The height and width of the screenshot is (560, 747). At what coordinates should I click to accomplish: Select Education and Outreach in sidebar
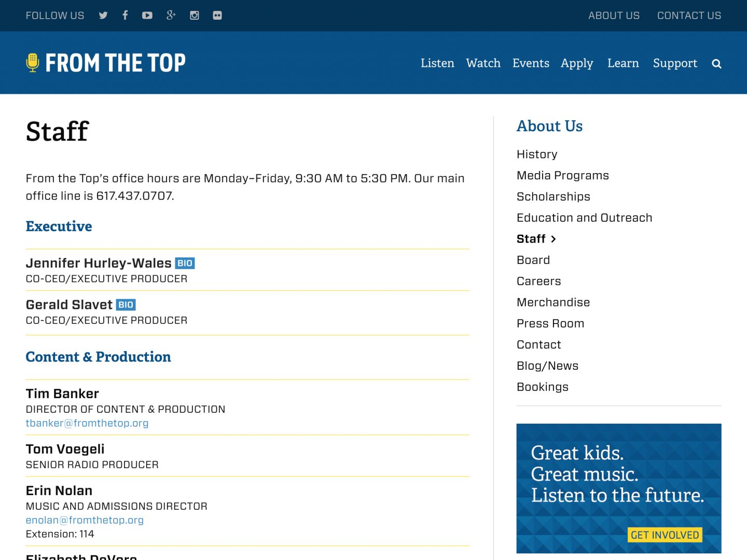click(x=585, y=218)
